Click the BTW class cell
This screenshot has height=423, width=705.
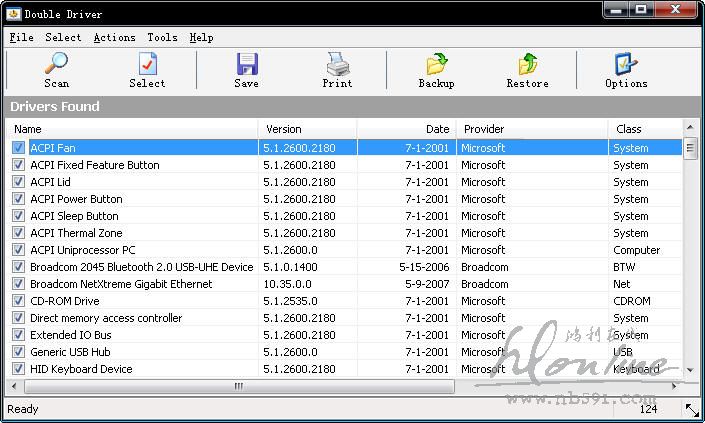click(x=624, y=267)
